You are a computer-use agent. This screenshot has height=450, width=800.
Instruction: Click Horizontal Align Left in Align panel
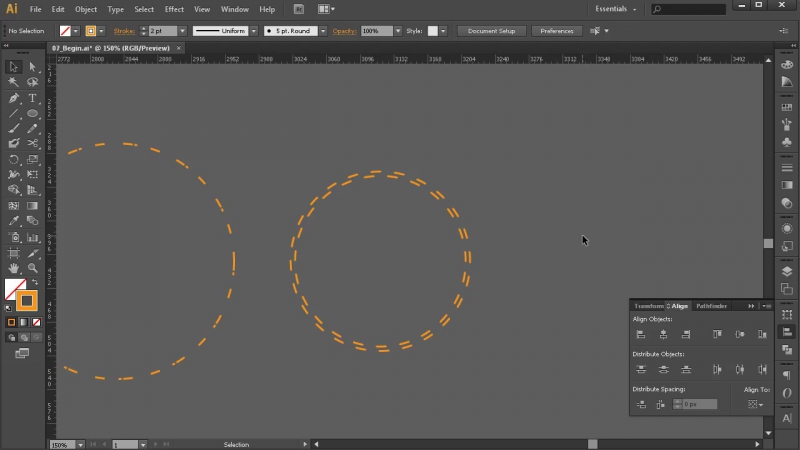pos(641,335)
